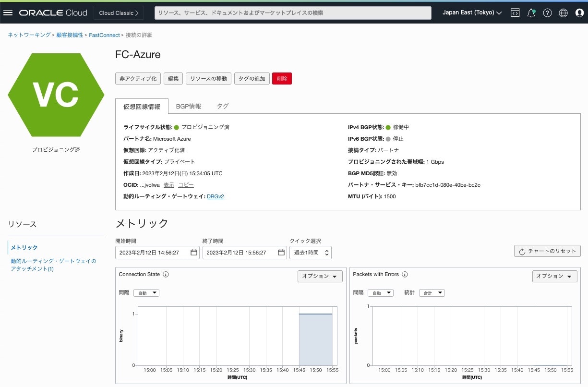
Task: Go to FastConnect breadcrumb
Action: click(104, 35)
